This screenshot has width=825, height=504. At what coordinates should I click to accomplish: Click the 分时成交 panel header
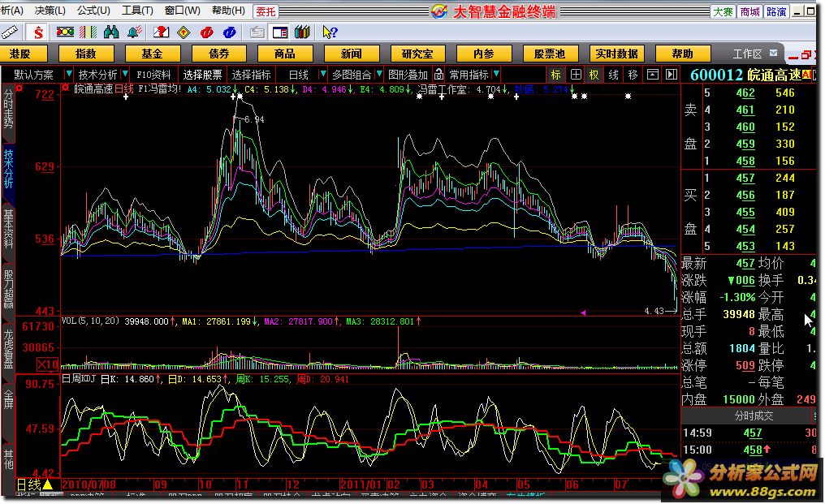pyautogui.click(x=754, y=416)
